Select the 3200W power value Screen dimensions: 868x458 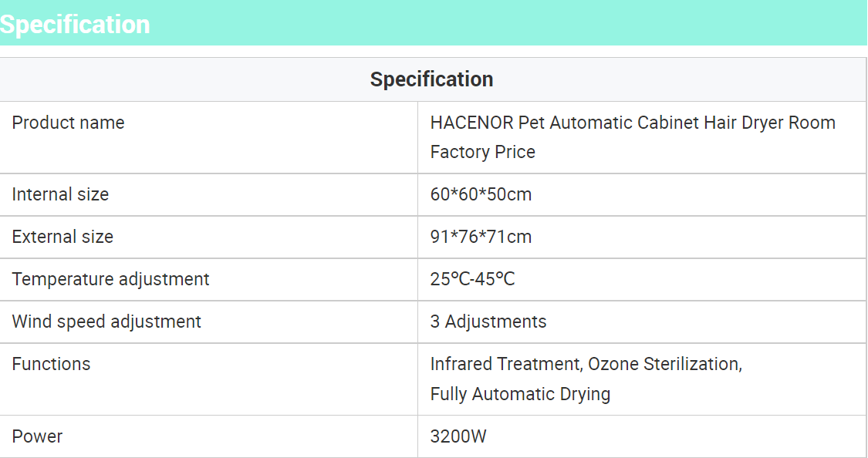[x=458, y=436]
